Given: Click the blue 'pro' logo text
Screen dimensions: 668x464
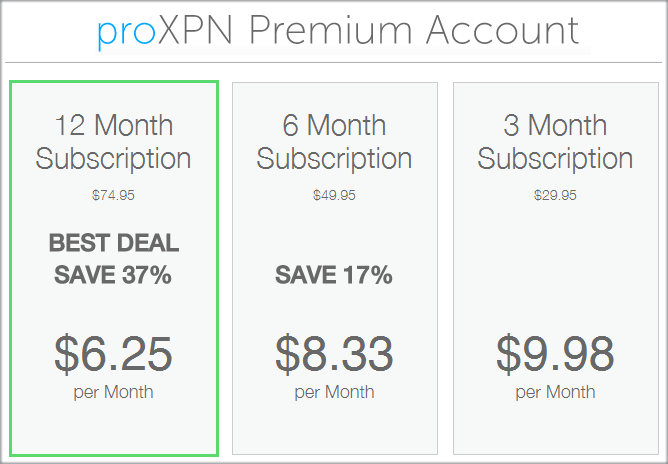Looking at the screenshot, I should (126, 34).
